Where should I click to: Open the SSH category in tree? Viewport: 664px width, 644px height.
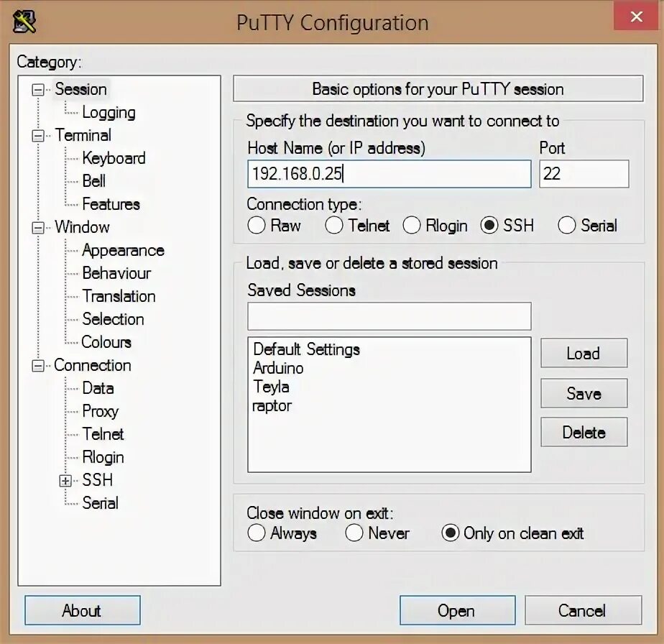[98, 480]
